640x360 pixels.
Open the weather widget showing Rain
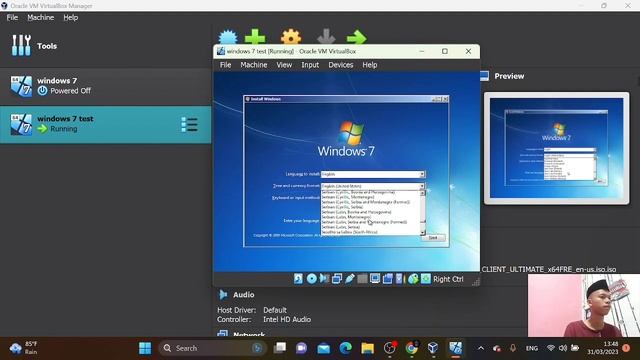click(x=24, y=348)
